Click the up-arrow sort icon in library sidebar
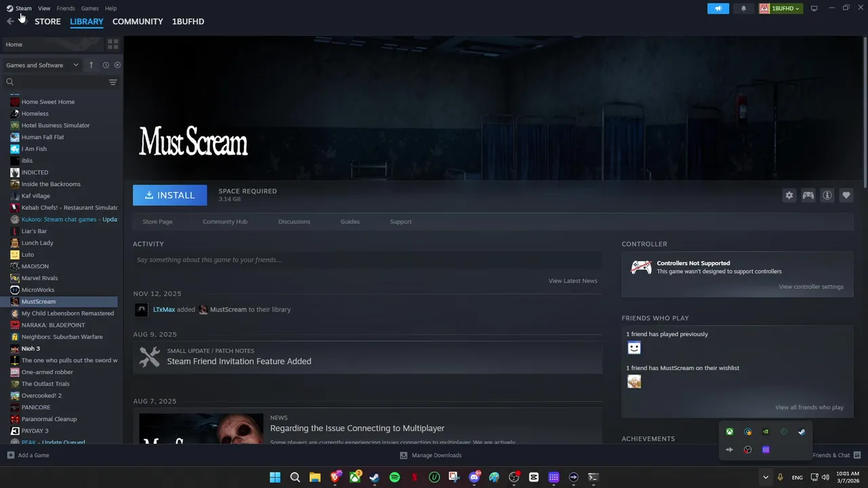This screenshot has width=868, height=488. click(91, 65)
